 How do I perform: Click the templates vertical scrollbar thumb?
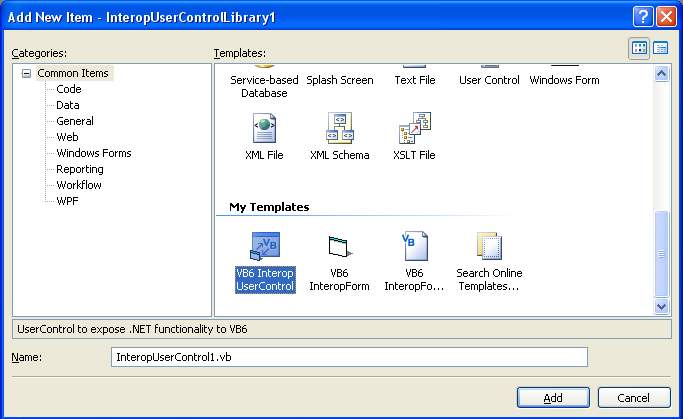coord(661,254)
